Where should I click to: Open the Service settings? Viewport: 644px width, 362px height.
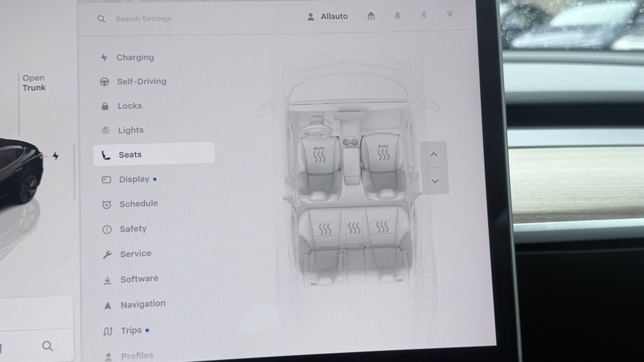coord(136,254)
